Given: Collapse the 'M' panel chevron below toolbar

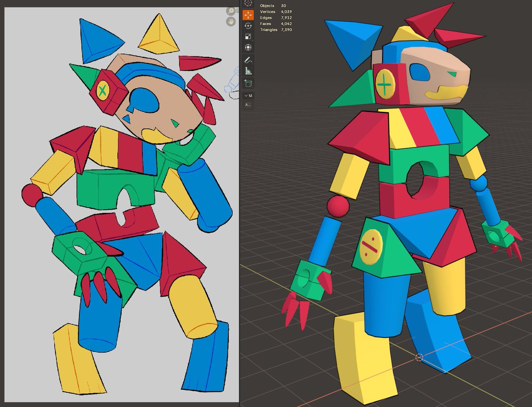Looking at the screenshot, I should (246, 95).
